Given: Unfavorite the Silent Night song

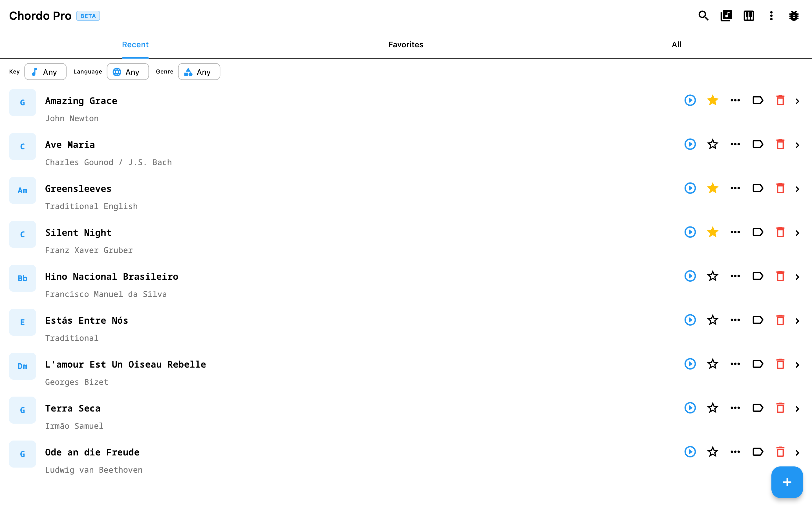Looking at the screenshot, I should [712, 232].
